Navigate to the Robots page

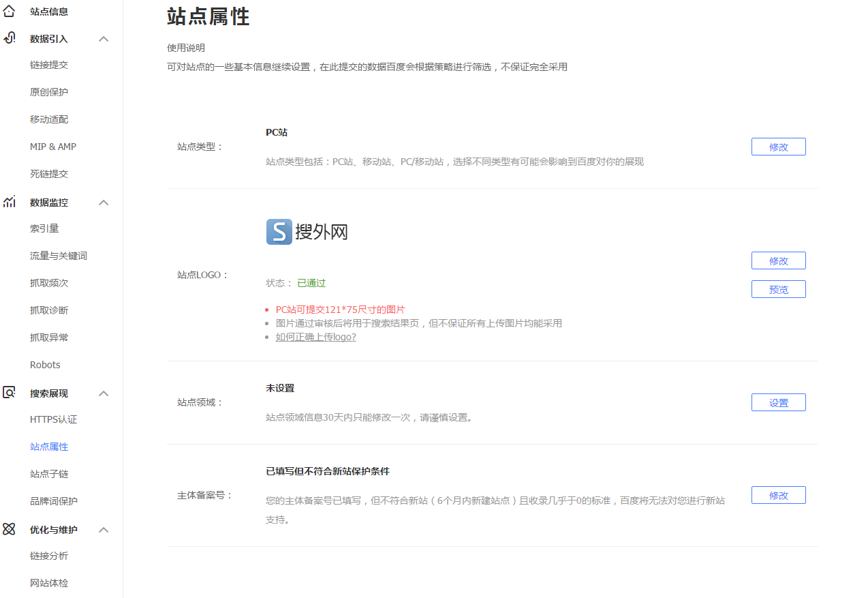pyautogui.click(x=45, y=364)
